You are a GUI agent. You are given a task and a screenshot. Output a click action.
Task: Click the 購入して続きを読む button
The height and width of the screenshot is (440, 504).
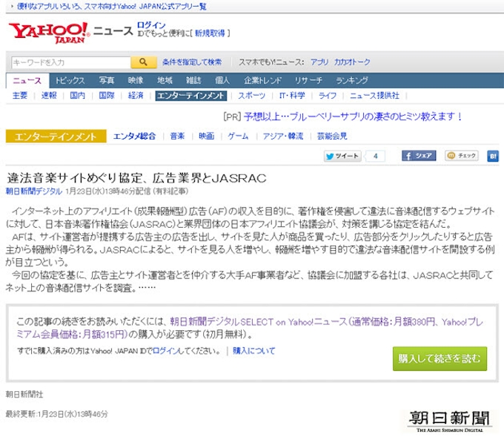[x=440, y=358]
